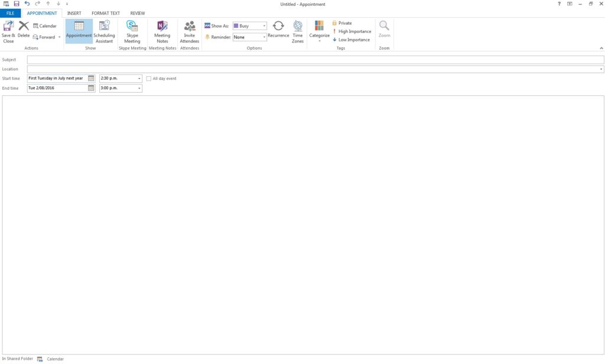
Task: Click the Save icon in quick access toolbar
Action: (16, 4)
